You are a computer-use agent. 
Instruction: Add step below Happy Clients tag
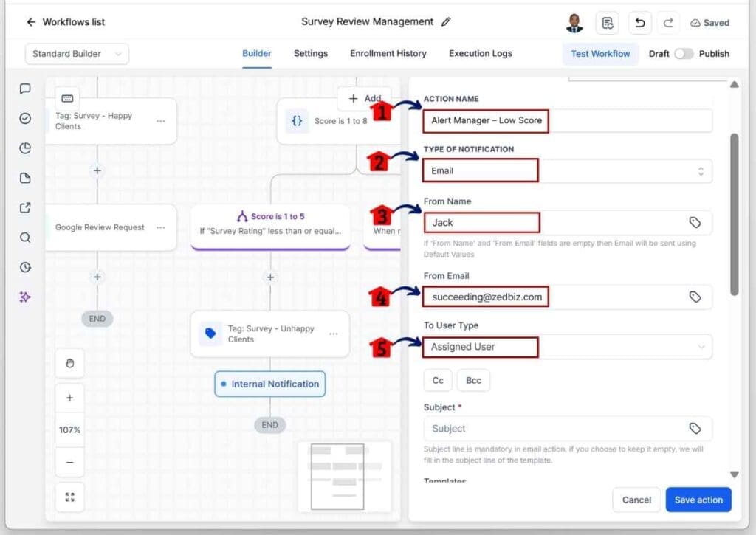tap(97, 170)
